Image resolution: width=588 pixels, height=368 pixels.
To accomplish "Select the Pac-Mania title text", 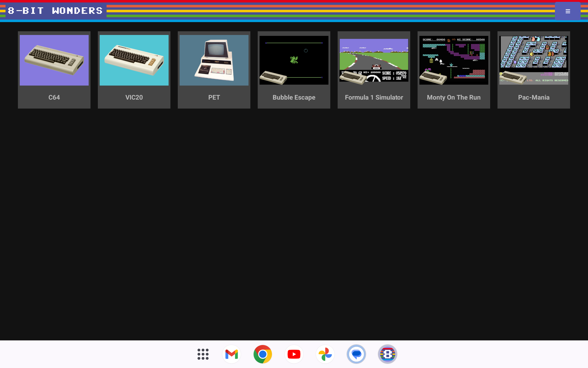I will pyautogui.click(x=534, y=97).
